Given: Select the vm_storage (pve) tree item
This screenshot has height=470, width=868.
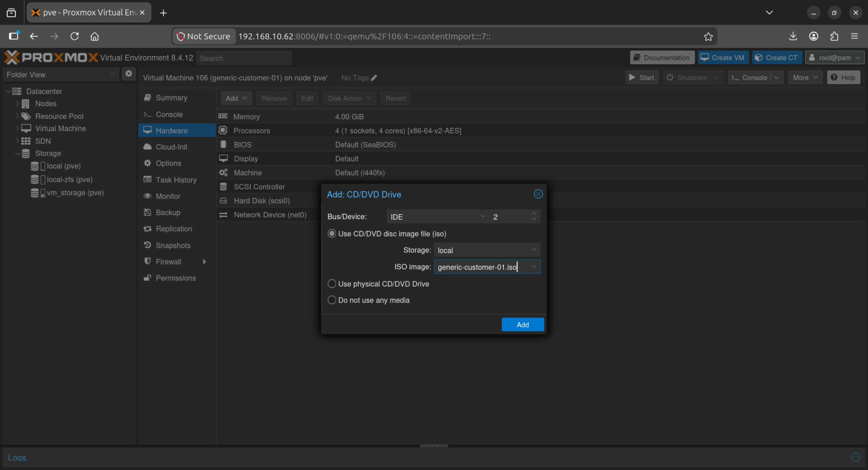Looking at the screenshot, I should 75,193.
